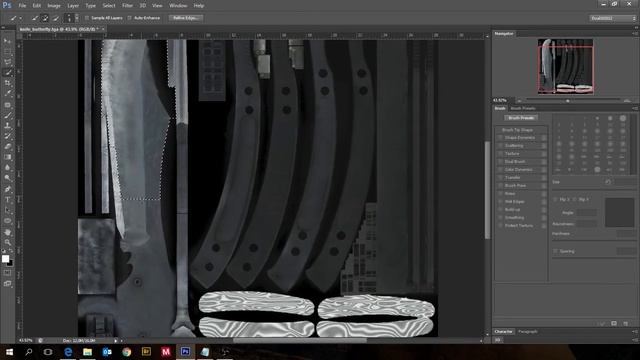Open the tool preset picker dropdown
Viewport: 640px width, 360px height.
(20, 18)
